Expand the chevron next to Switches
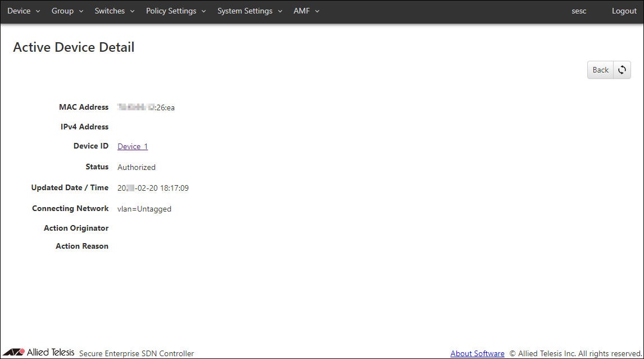644x359 pixels. 132,11
